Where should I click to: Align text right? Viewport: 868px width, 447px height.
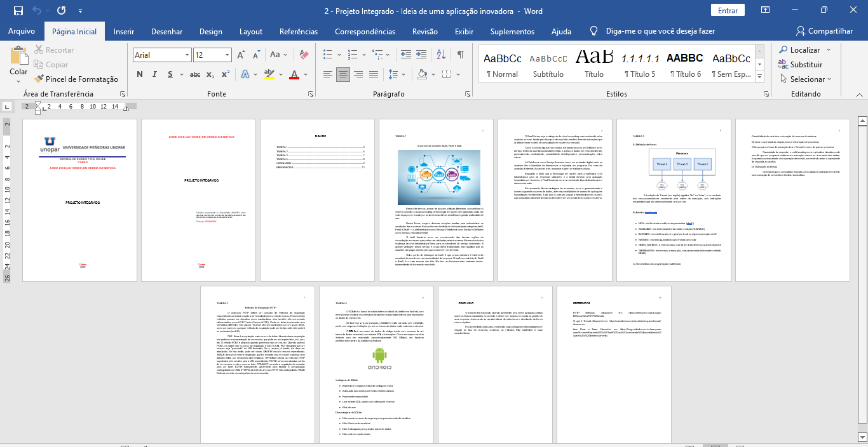tap(360, 74)
